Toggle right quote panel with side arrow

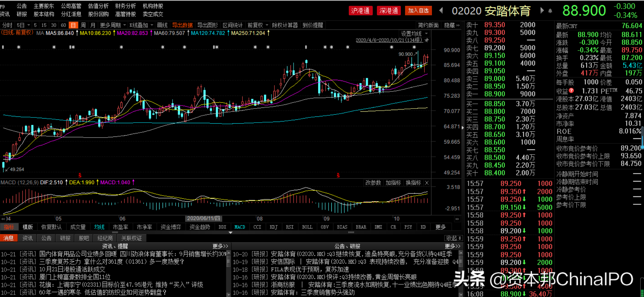[x=463, y=127]
